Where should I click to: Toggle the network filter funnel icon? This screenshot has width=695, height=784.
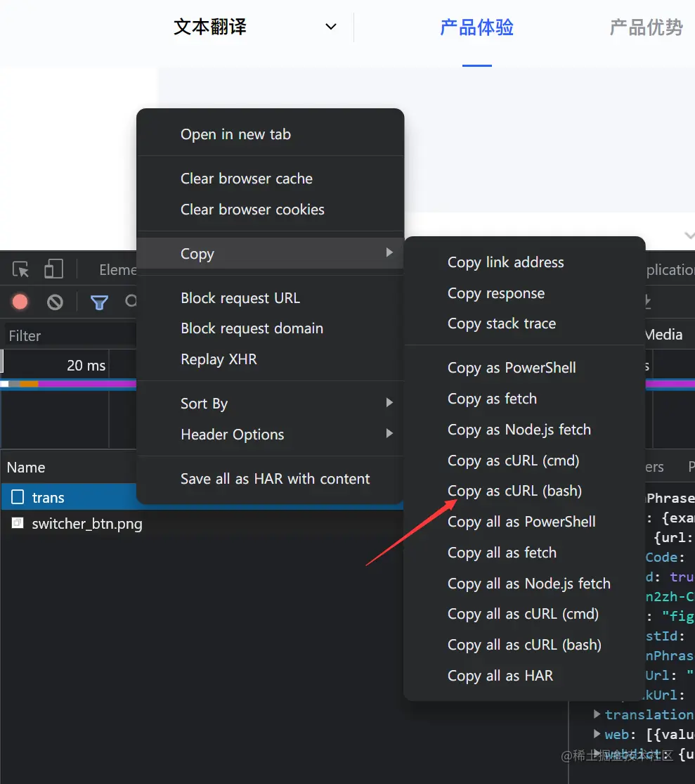[99, 302]
